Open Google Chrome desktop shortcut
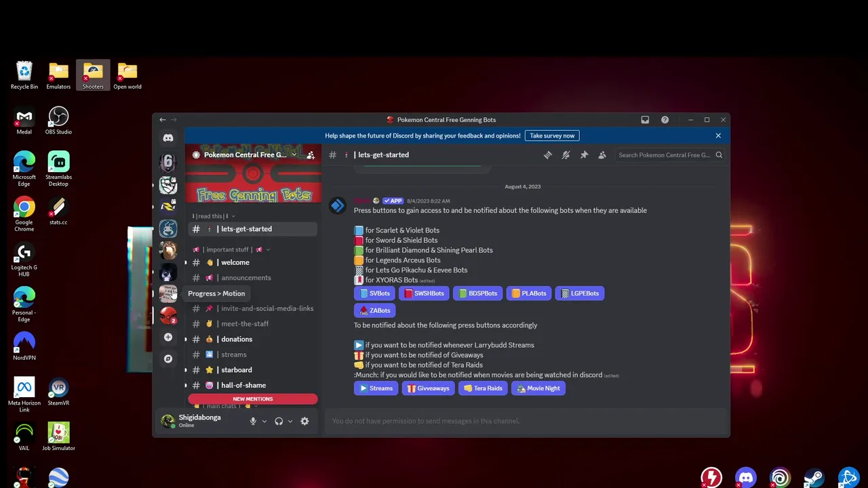The width and height of the screenshot is (868, 488). point(24,213)
